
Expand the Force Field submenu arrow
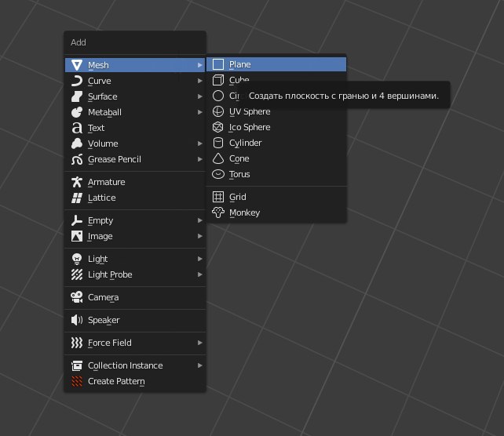coord(200,343)
